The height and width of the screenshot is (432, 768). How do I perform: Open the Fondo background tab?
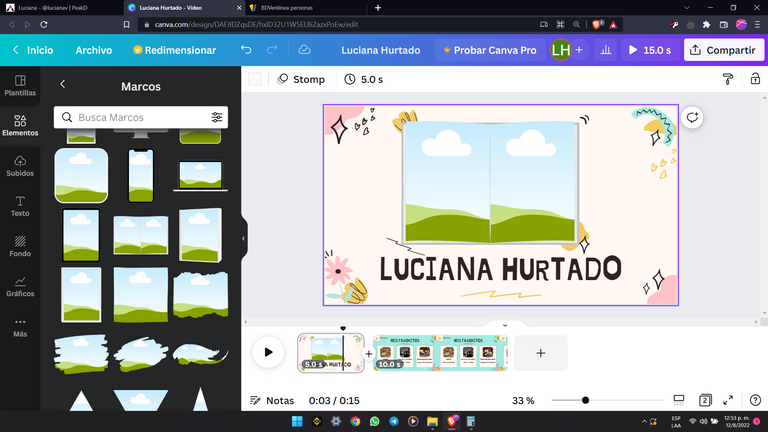click(20, 246)
